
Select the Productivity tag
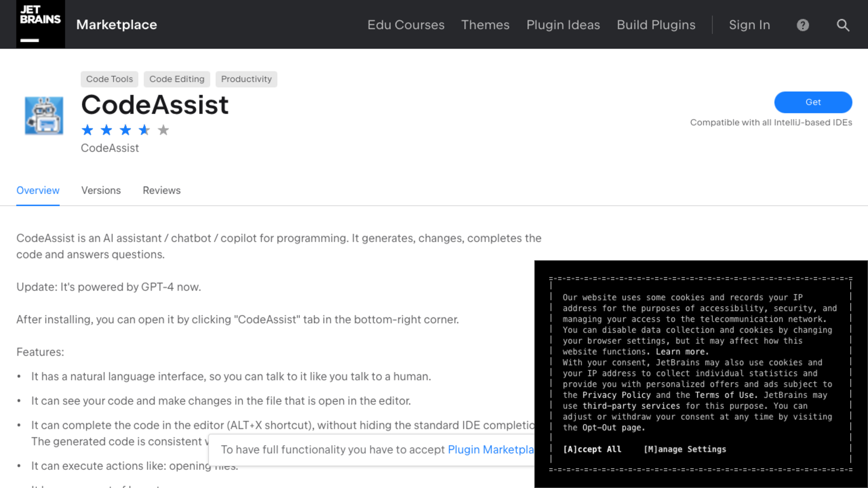tap(246, 79)
